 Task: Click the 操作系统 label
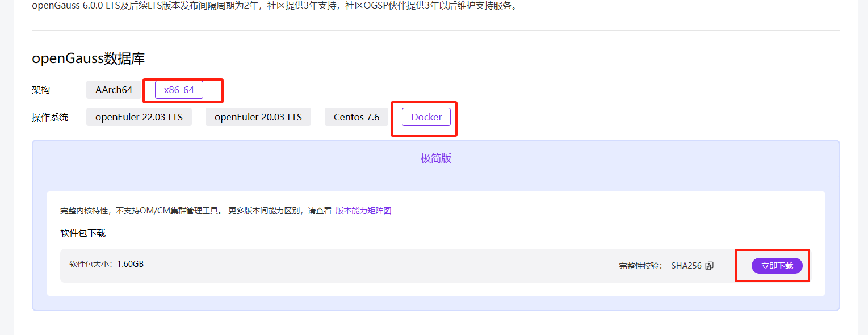[x=50, y=117]
